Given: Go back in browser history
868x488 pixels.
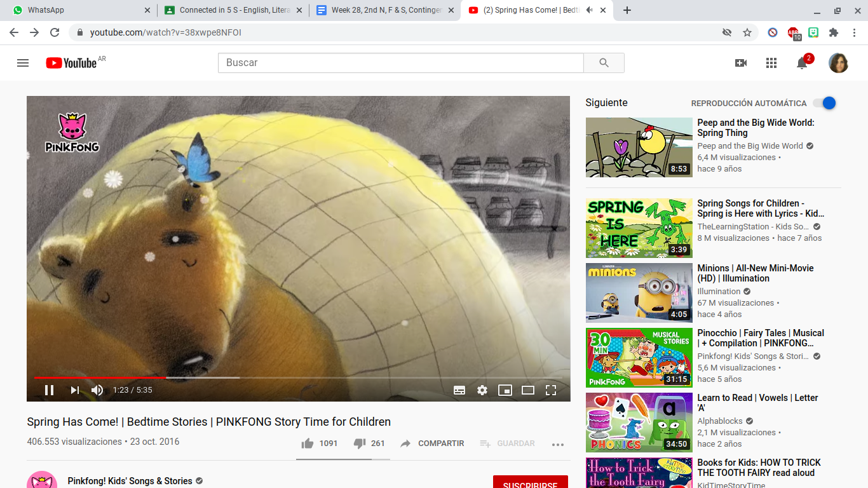Looking at the screenshot, I should [14, 32].
